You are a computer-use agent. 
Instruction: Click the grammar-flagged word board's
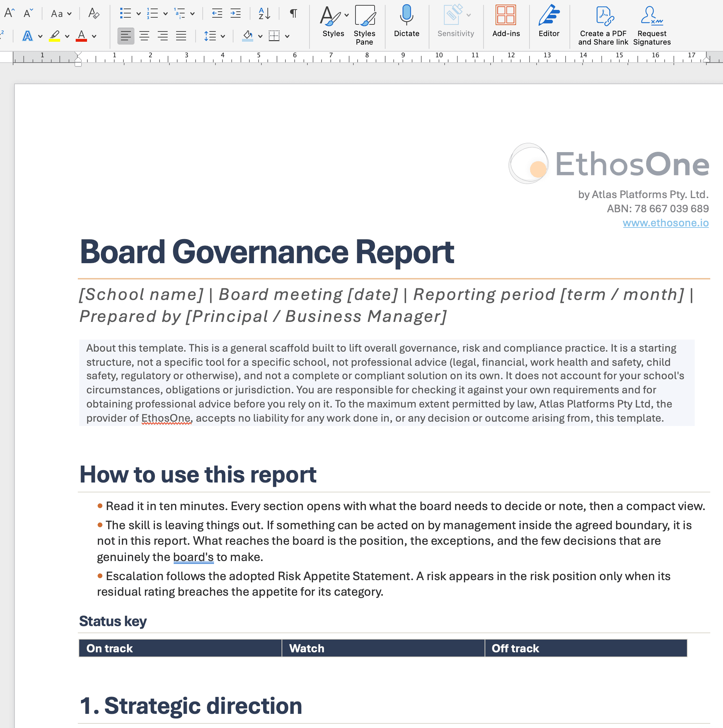point(193,557)
